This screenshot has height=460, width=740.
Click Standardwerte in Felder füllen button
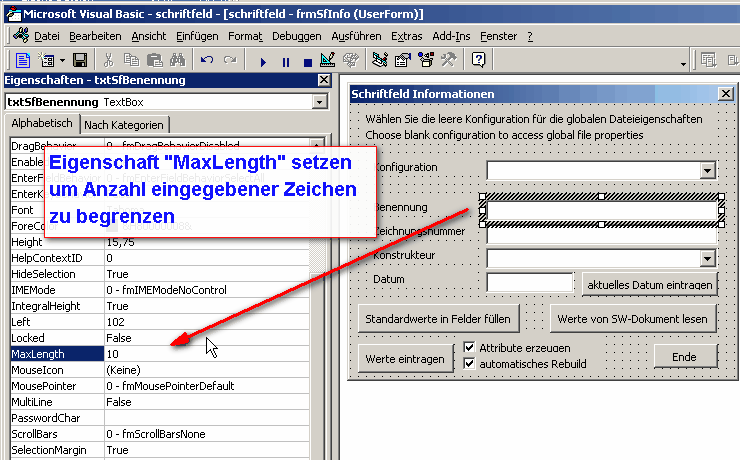click(x=438, y=319)
